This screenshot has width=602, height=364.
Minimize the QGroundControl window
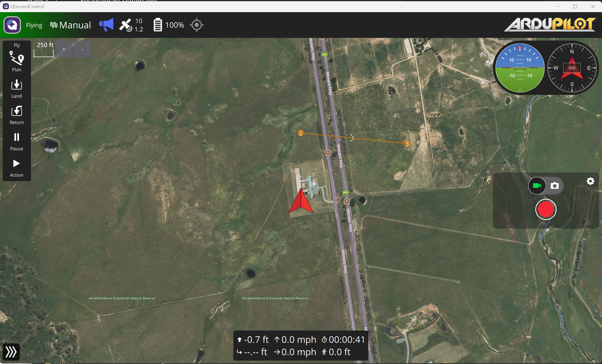pos(557,7)
